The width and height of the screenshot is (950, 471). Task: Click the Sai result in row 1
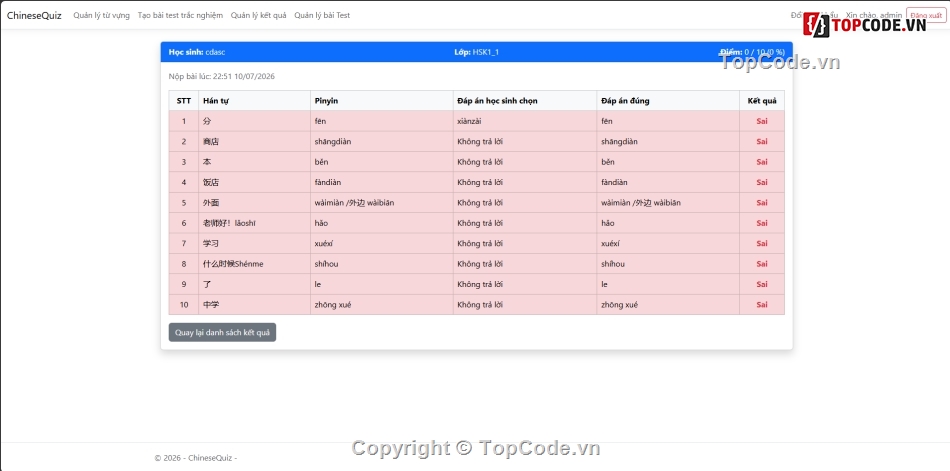(x=762, y=121)
